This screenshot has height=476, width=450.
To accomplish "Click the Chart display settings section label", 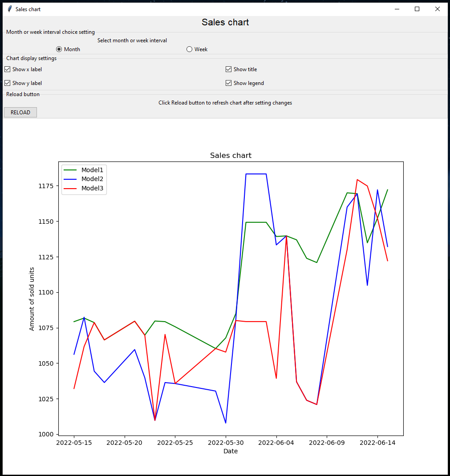I will [31, 58].
